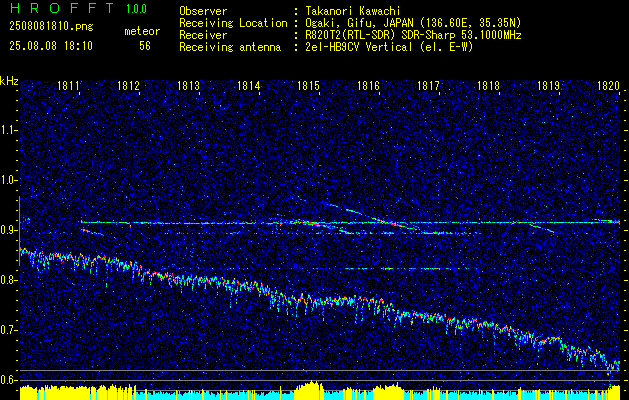Click the meteor label
Screen dimensions: 629x400
coord(142,31)
